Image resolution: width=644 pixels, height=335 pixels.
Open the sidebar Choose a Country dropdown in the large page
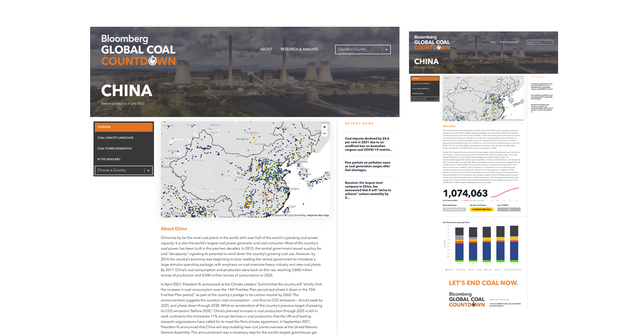(x=124, y=170)
